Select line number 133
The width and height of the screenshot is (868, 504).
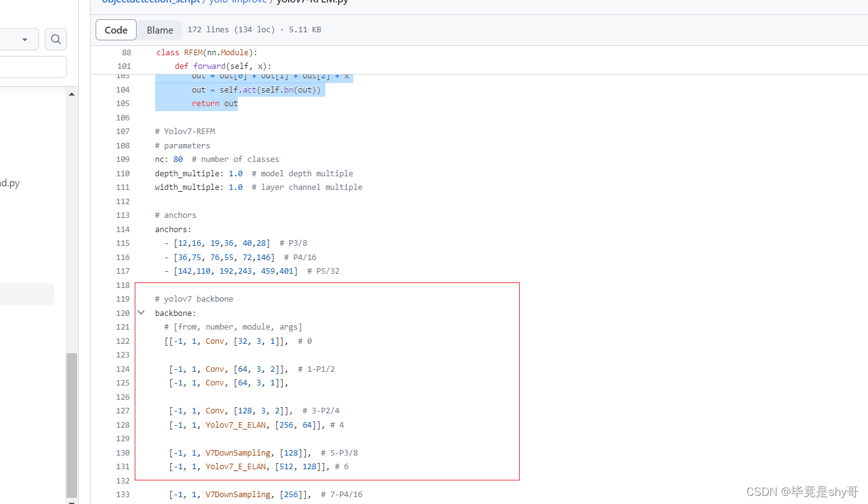tap(123, 495)
